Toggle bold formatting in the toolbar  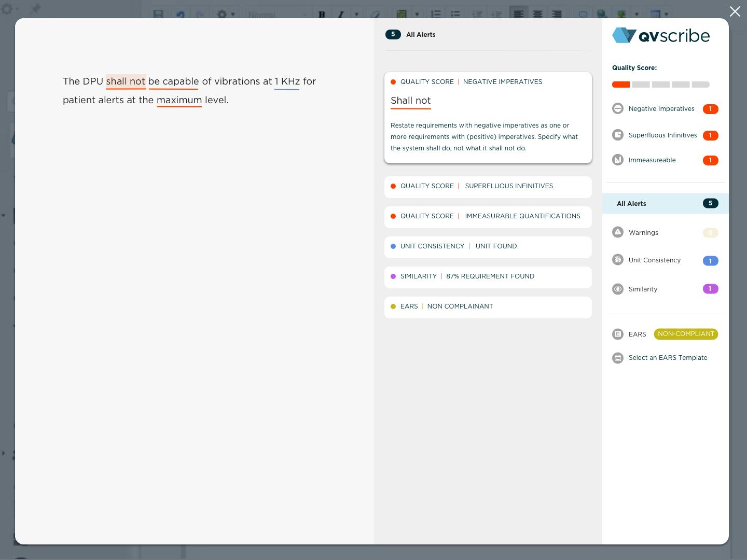coord(322,15)
